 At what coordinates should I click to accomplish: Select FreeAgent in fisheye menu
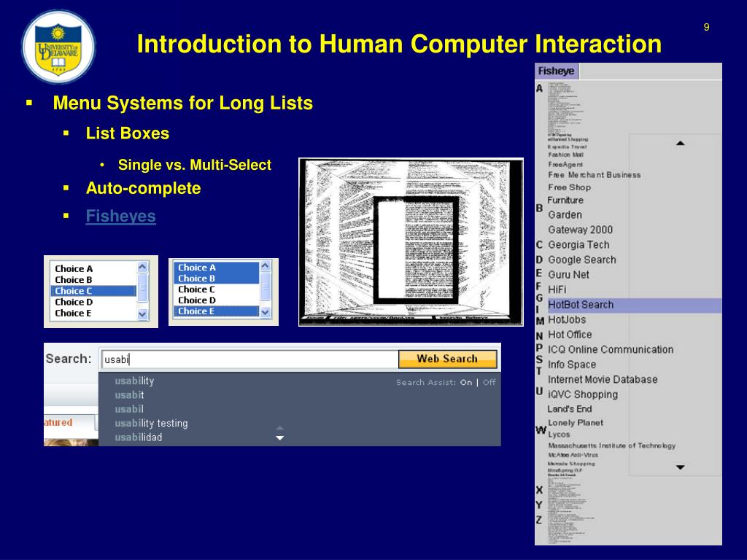coord(565,164)
